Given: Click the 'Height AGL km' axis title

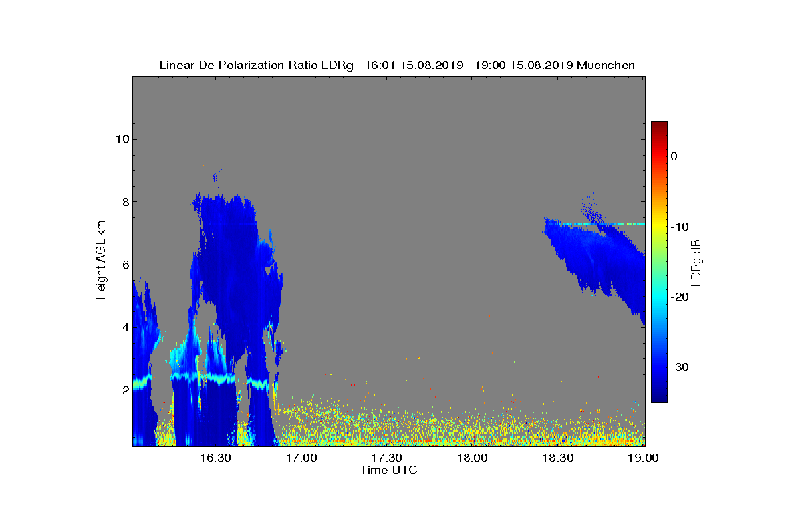Looking at the screenshot, I should tap(101, 261).
